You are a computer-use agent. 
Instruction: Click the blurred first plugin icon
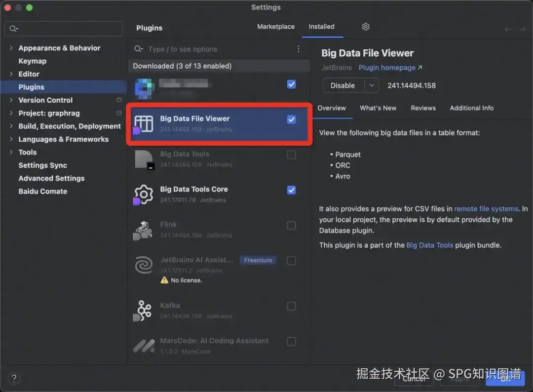pos(145,89)
